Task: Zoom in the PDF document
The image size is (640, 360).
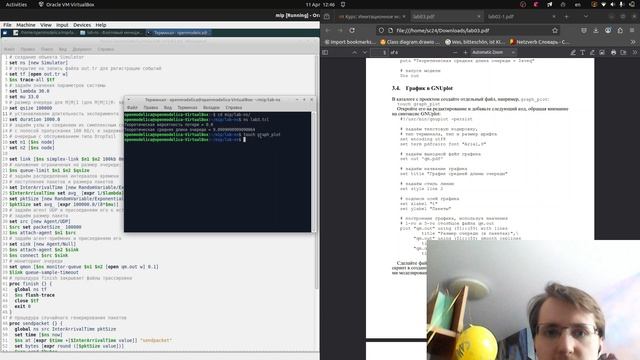Action: pyautogui.click(x=465, y=52)
